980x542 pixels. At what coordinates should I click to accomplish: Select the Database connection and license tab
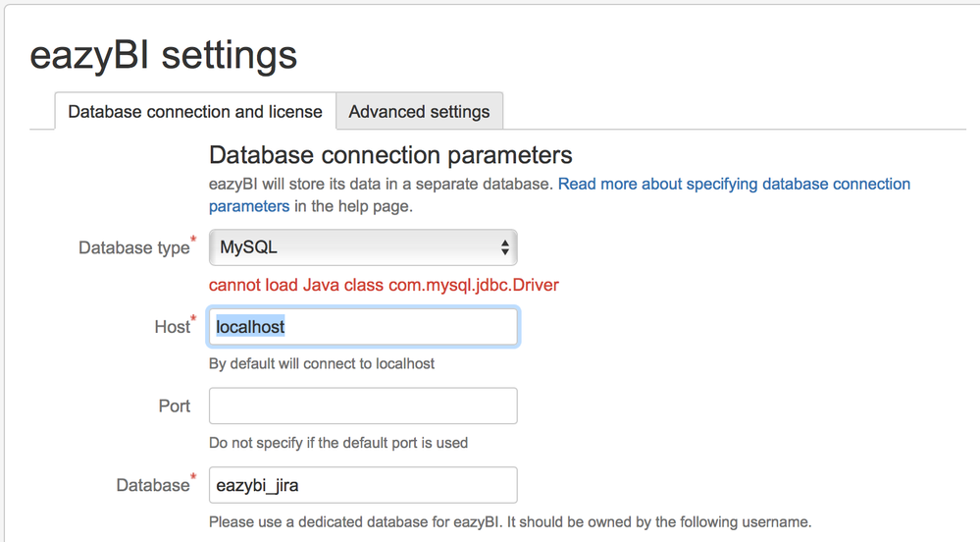pos(195,111)
